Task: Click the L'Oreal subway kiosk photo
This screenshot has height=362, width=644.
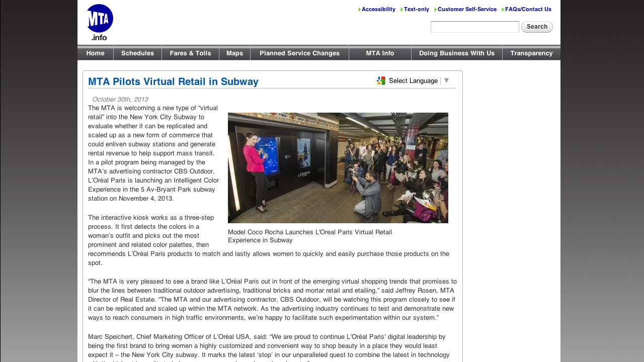Action: [x=338, y=168]
